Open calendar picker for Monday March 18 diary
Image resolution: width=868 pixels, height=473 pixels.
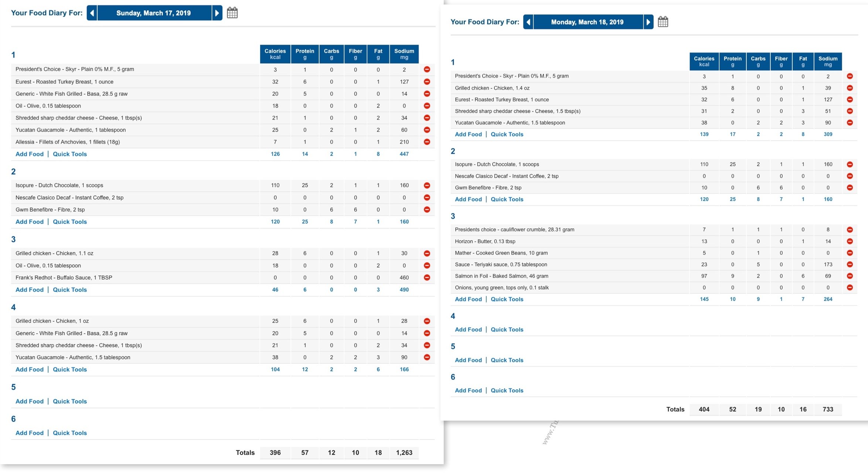(x=663, y=22)
